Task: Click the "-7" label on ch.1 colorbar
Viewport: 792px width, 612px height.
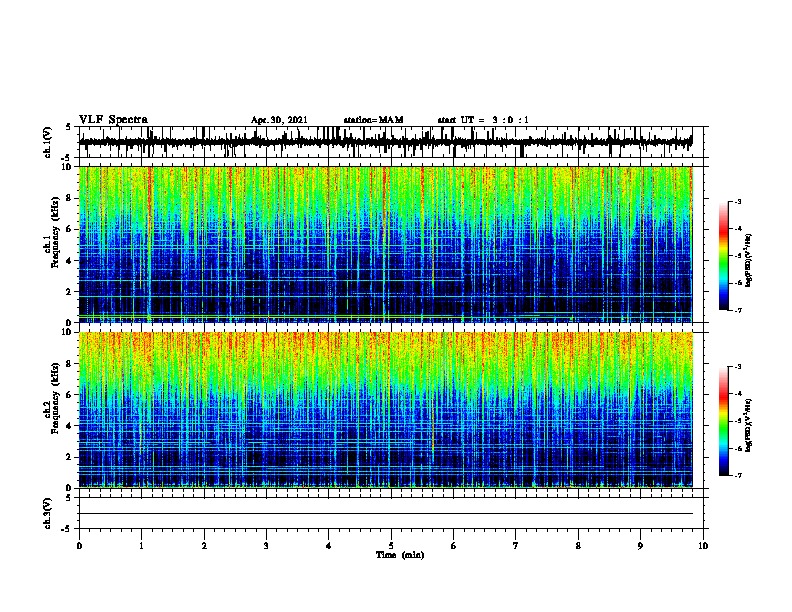Action: click(738, 310)
